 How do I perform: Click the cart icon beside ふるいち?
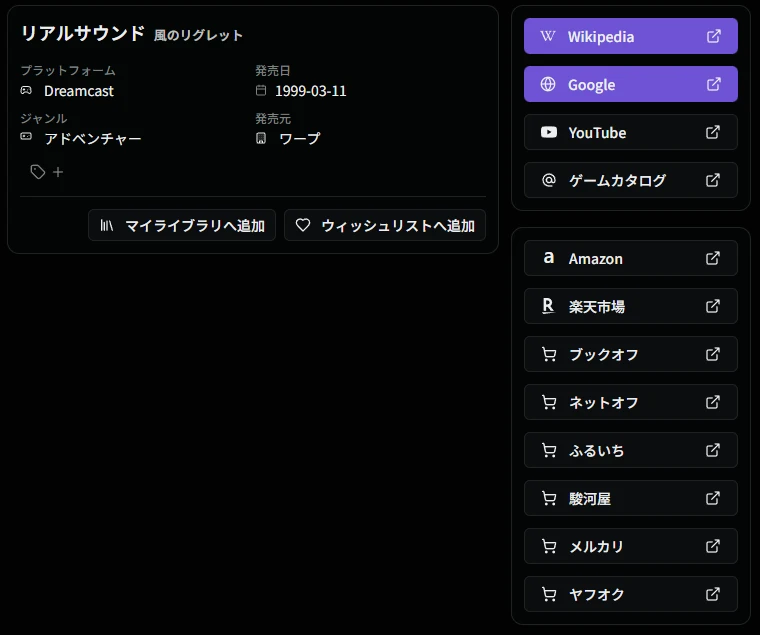pos(549,450)
